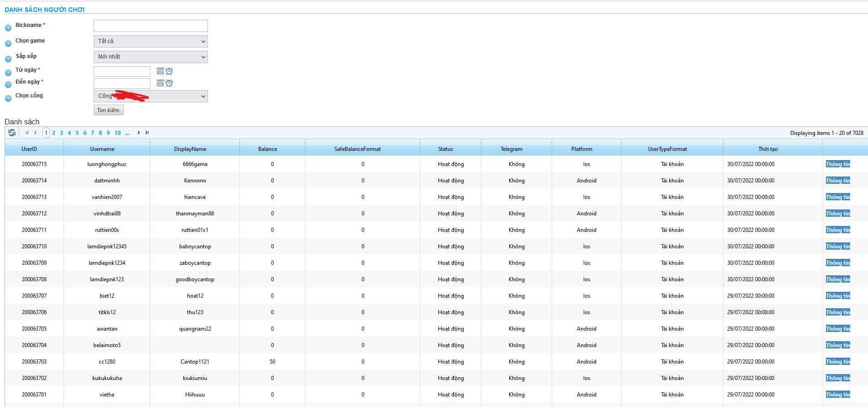Viewport: 868px width, 407px height.
Task: Open time picker for Từ ngày
Action: [x=169, y=71]
